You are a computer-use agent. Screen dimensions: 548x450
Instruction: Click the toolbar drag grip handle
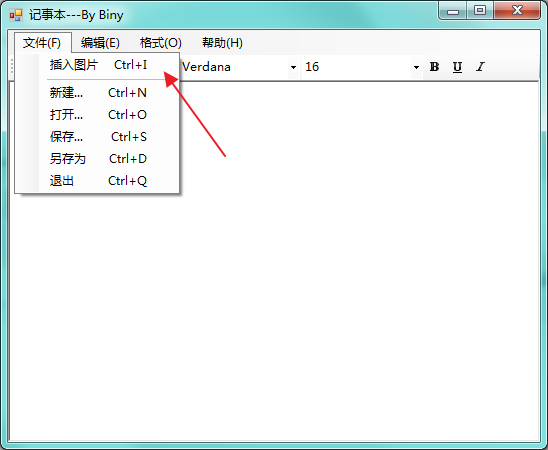pos(12,66)
